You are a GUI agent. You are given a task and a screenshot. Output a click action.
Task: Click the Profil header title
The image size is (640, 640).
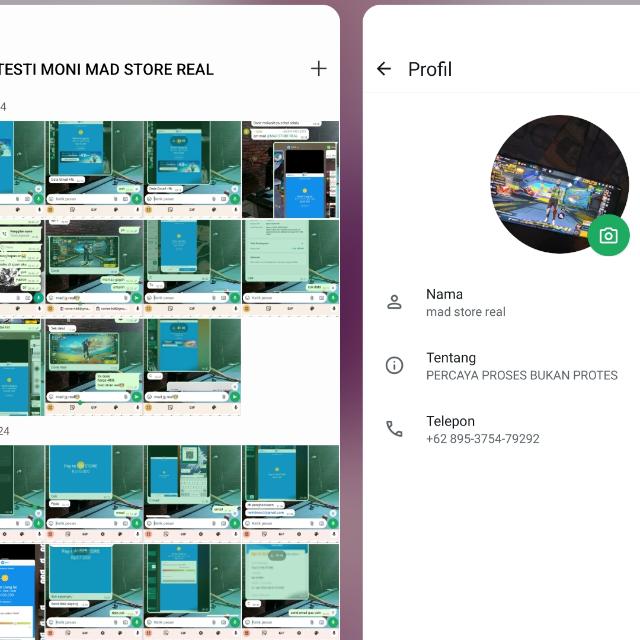(429, 69)
